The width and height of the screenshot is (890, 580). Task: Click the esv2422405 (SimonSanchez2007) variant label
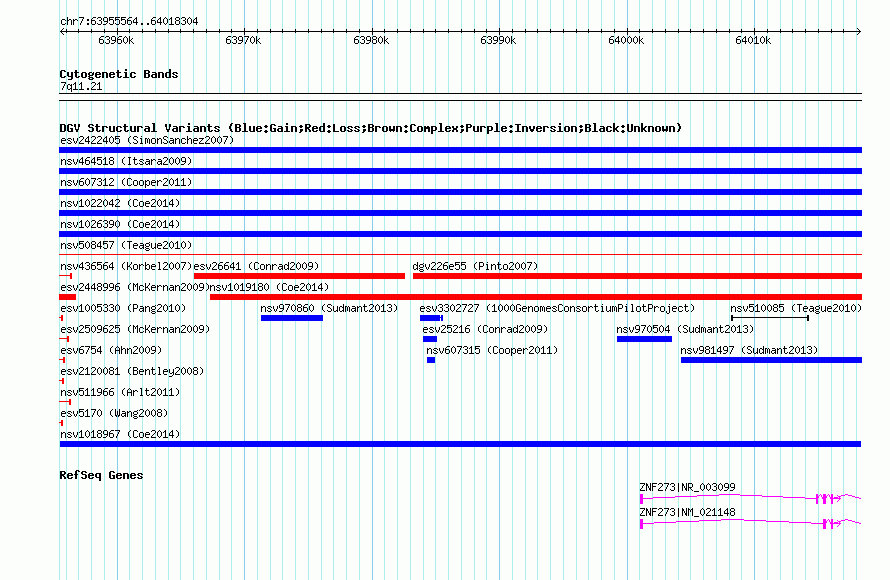pyautogui.click(x=147, y=140)
